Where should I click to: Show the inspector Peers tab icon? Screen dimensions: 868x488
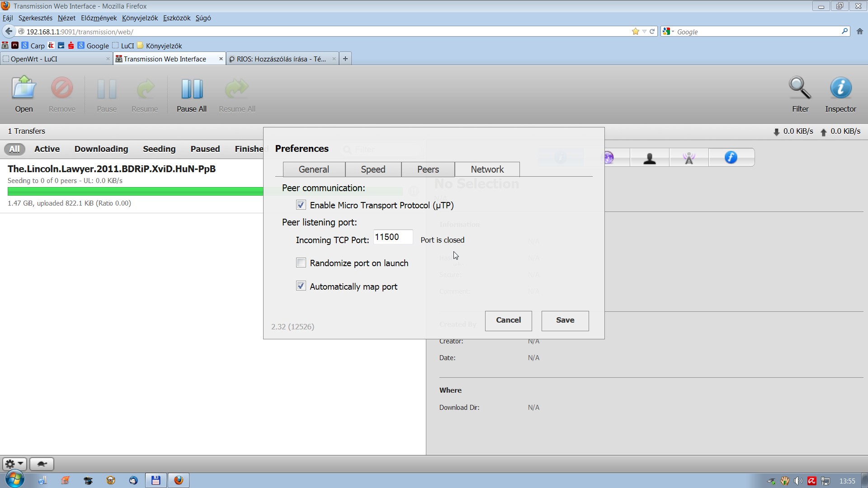point(649,158)
